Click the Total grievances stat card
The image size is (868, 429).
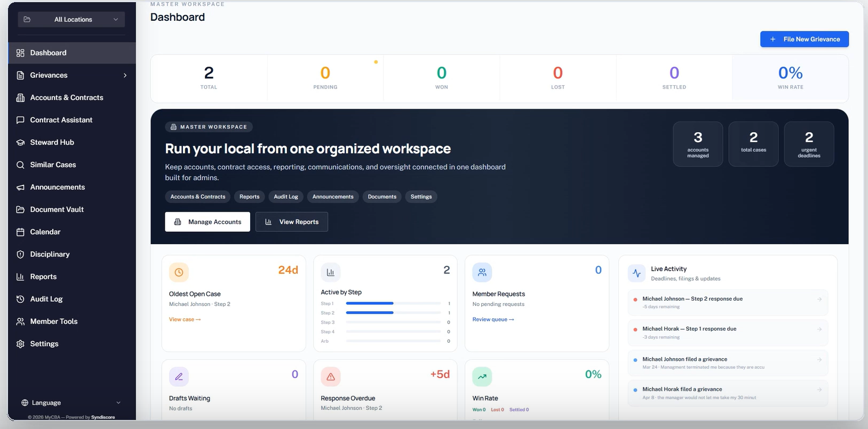coord(209,78)
